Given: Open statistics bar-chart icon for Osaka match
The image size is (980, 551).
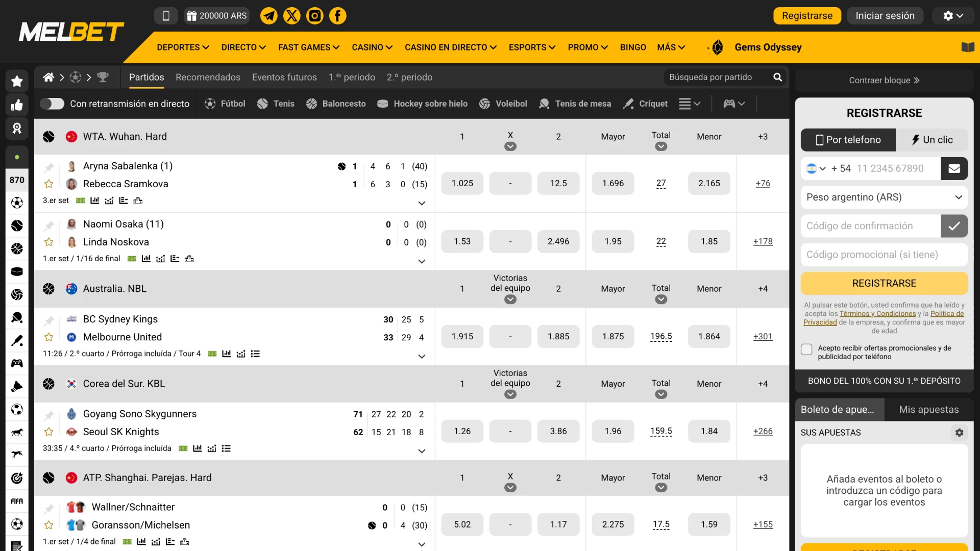Looking at the screenshot, I should pos(146,259).
